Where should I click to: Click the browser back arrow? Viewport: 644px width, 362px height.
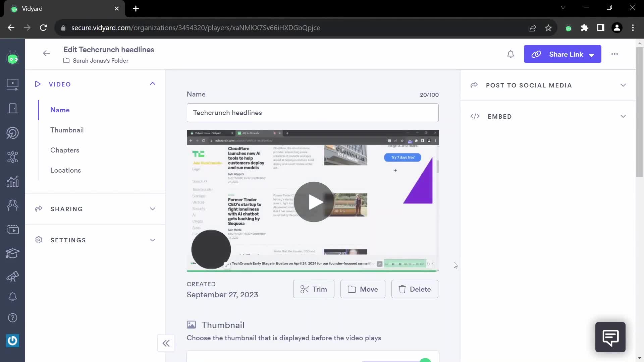click(11, 28)
